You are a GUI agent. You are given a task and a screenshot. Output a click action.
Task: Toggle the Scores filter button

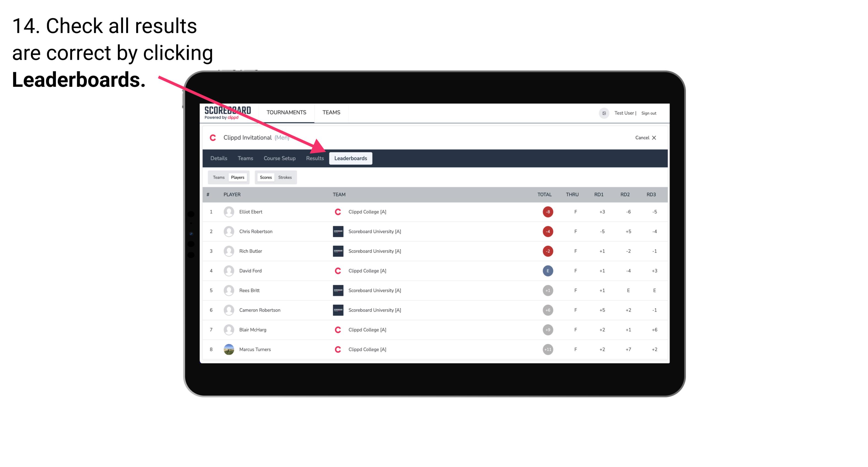(x=266, y=177)
